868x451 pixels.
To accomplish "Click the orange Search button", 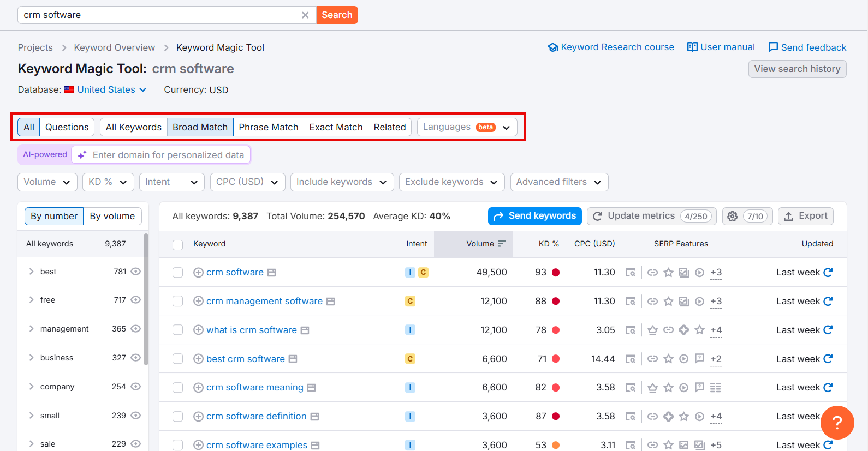I will 337,15.
